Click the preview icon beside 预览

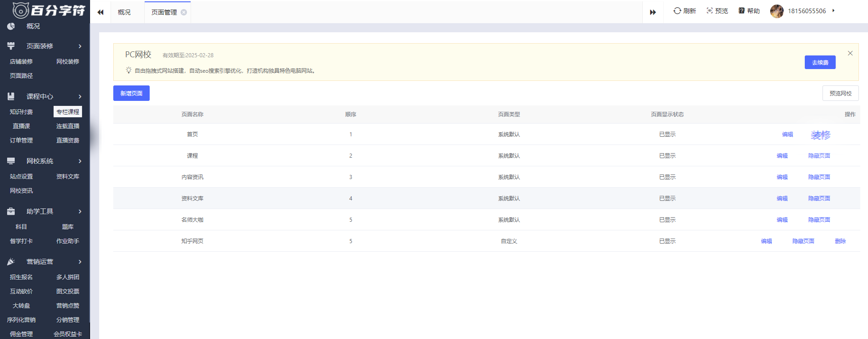click(710, 11)
